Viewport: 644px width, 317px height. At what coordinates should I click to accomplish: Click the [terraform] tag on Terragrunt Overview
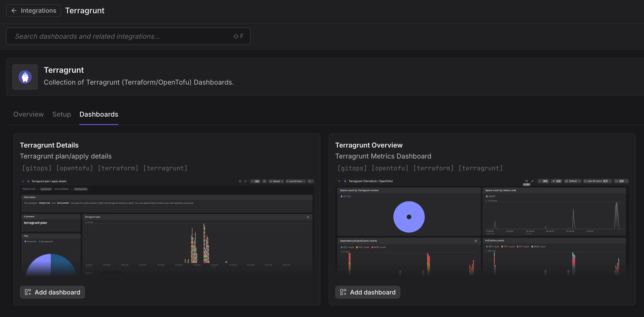tap(433, 168)
